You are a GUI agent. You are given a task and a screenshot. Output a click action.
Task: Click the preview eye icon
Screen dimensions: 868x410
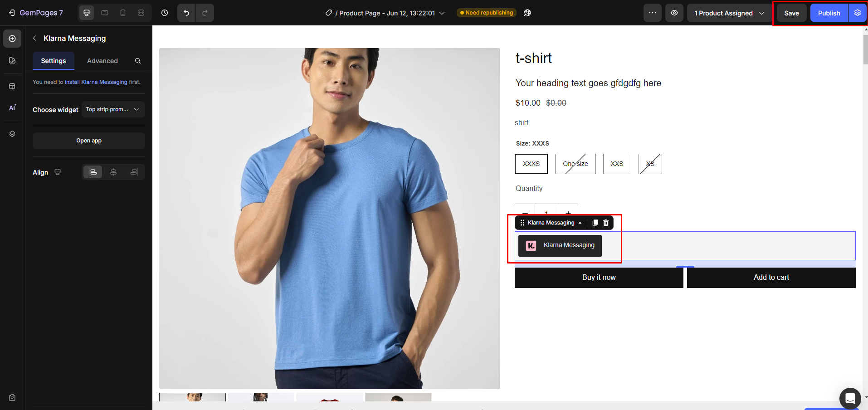674,13
